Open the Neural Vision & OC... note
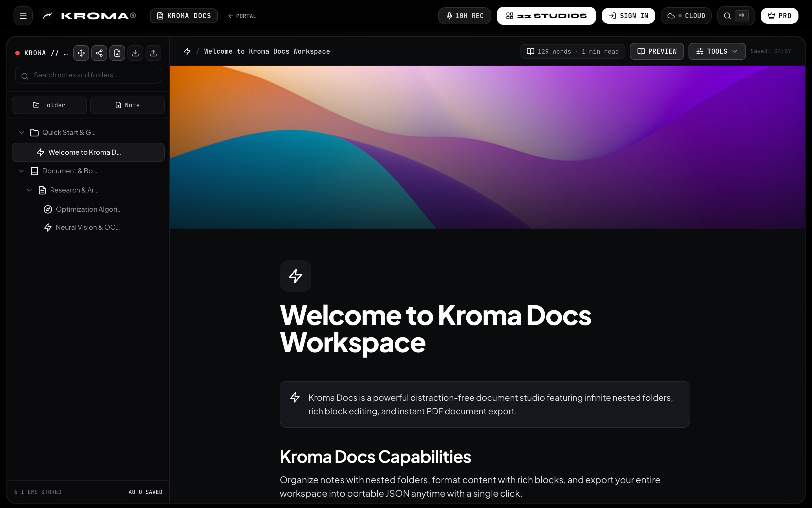Viewport: 812px width, 508px height. 88,227
